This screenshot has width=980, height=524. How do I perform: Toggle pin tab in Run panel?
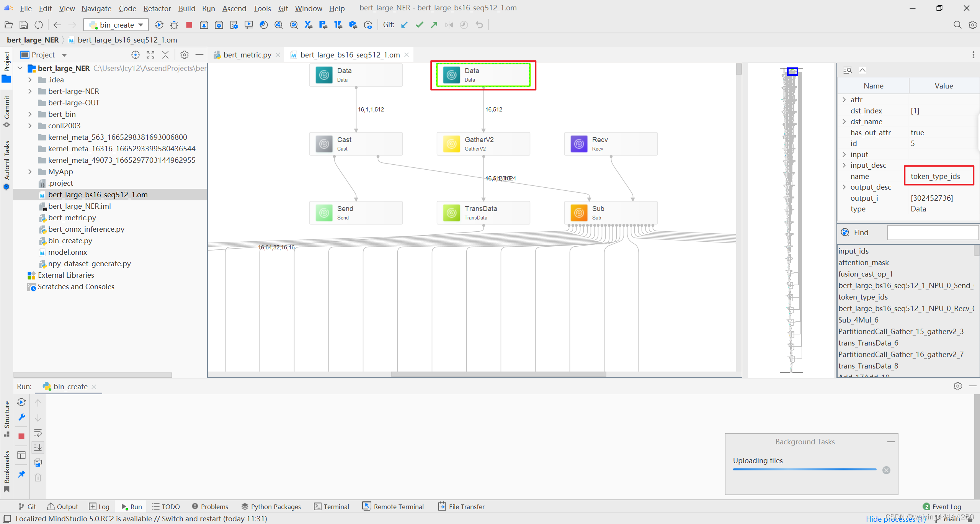tap(21, 474)
